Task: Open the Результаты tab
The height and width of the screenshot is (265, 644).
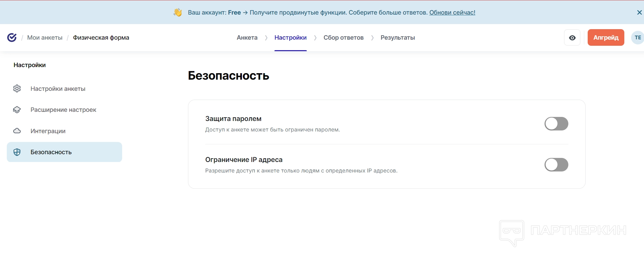Action: (x=398, y=38)
